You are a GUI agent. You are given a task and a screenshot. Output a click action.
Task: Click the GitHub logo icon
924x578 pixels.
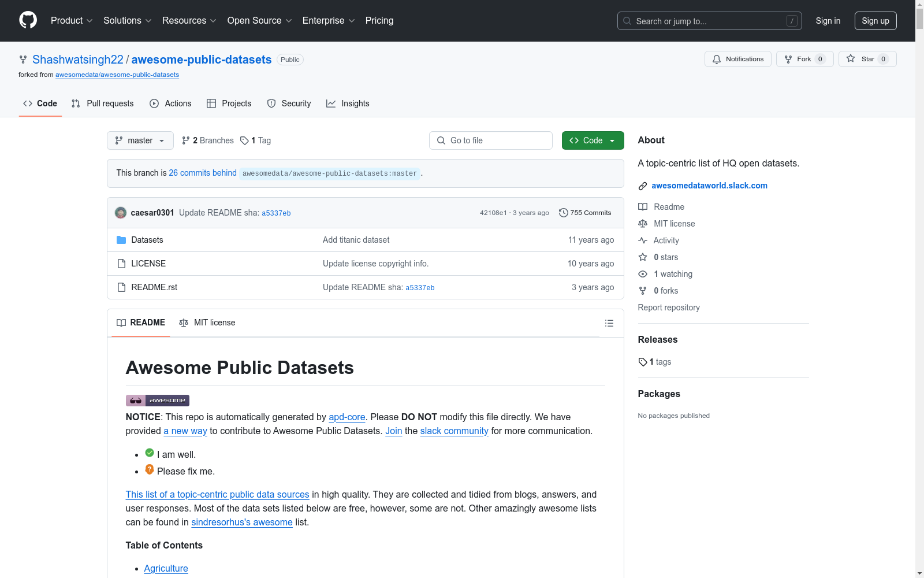[28, 20]
